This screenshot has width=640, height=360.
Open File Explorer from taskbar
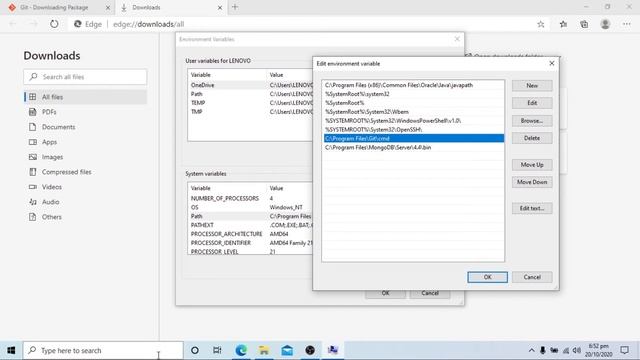click(264, 350)
